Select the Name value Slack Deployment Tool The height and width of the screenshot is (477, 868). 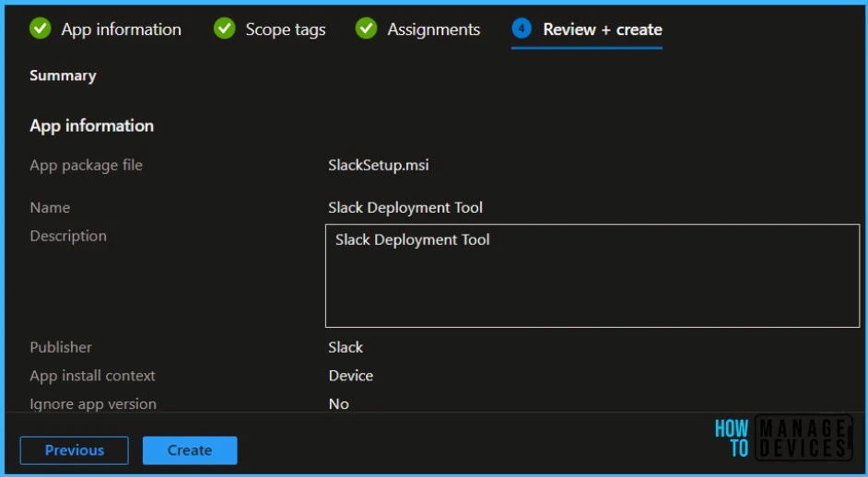[405, 208]
